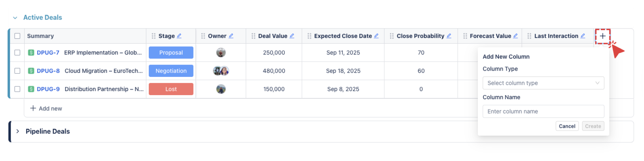Select the DPUG-9 row checkbox
Viewport: 644px width, 161px height.
click(x=17, y=89)
